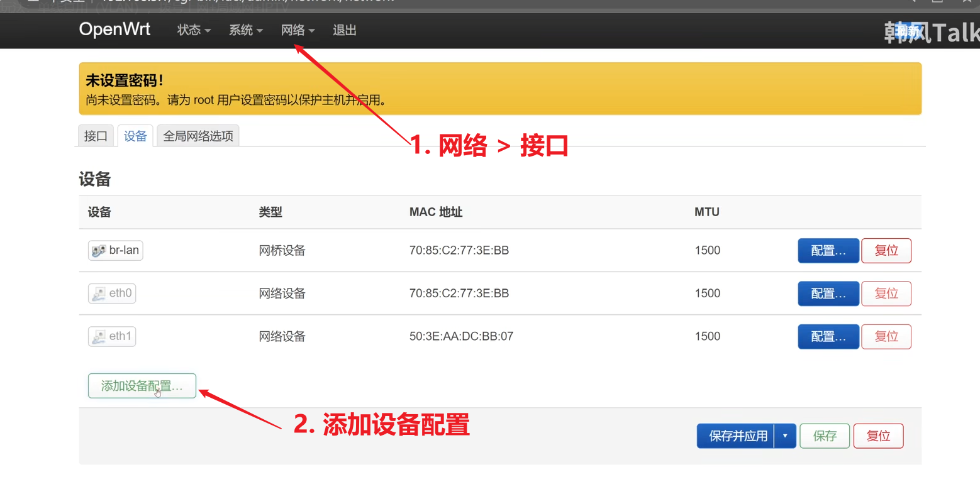Click the OpenWrt brand link
Viewport: 980px width, 499px height.
point(114,29)
